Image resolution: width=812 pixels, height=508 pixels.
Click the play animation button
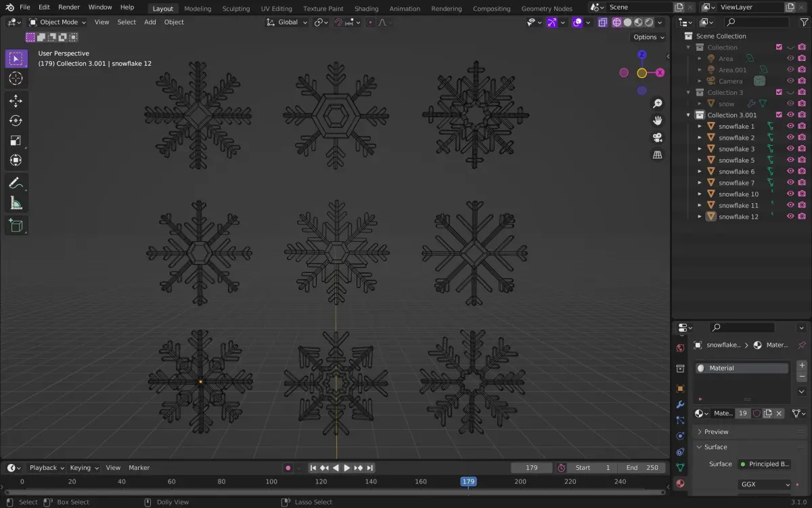347,468
